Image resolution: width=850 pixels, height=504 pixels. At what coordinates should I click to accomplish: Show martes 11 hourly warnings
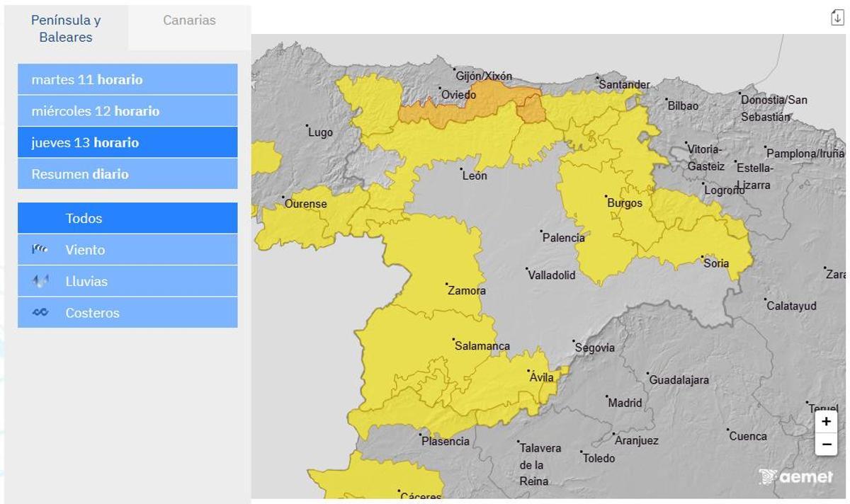(127, 79)
